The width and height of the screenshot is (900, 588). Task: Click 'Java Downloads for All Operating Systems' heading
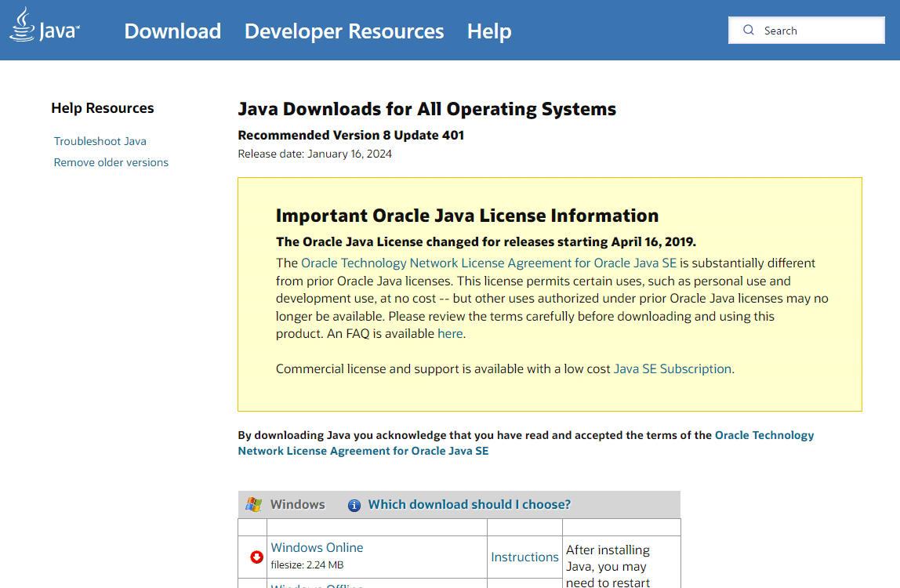coord(427,109)
